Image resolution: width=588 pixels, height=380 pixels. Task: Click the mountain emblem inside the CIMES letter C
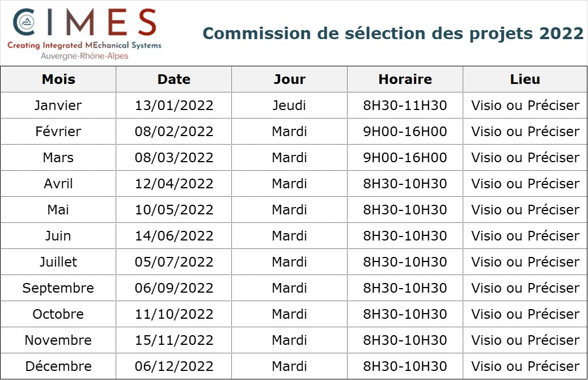25,23
